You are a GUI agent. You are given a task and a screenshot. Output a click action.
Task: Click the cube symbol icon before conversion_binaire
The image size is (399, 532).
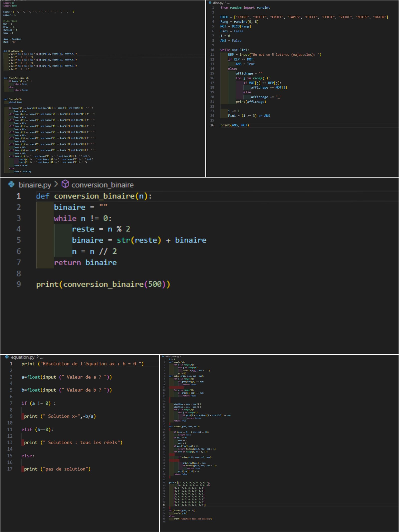(x=65, y=184)
